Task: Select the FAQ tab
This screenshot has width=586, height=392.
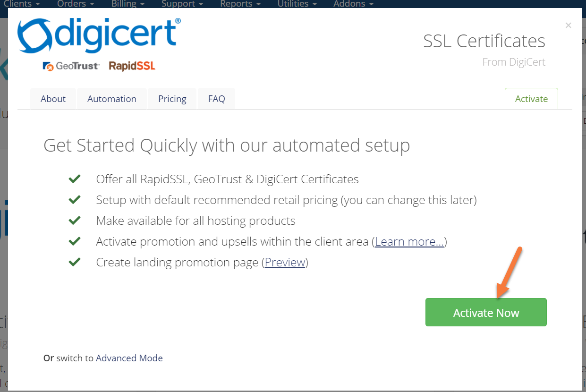Action: 216,99
